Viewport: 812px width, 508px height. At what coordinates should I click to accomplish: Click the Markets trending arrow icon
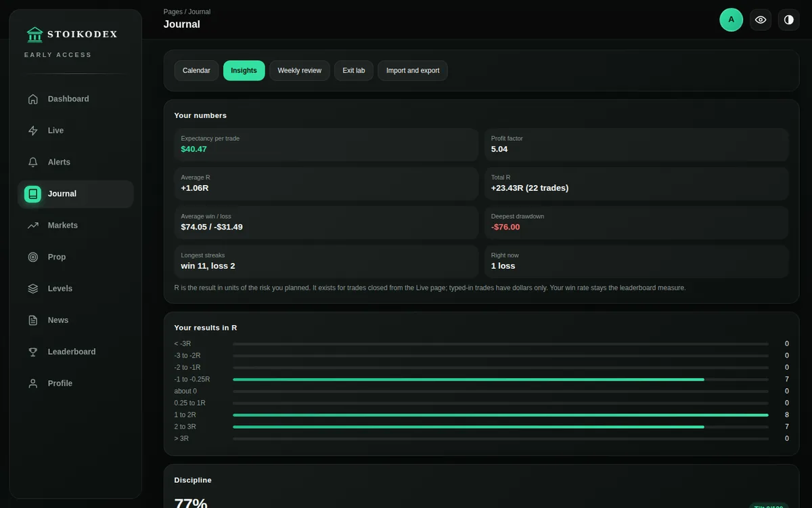click(32, 226)
